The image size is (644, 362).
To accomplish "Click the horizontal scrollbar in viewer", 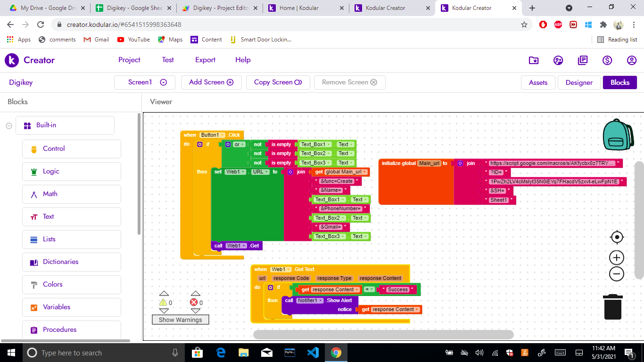I will click(383, 335).
